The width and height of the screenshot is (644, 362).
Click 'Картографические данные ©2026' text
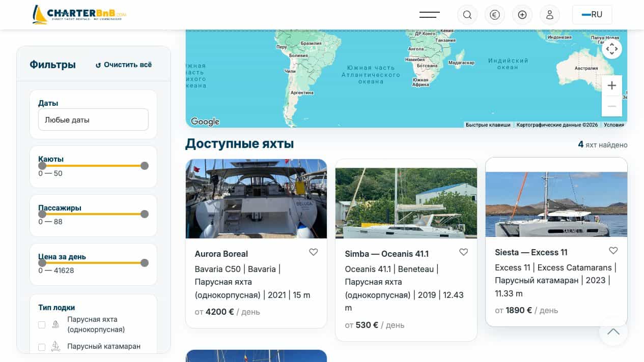point(557,125)
